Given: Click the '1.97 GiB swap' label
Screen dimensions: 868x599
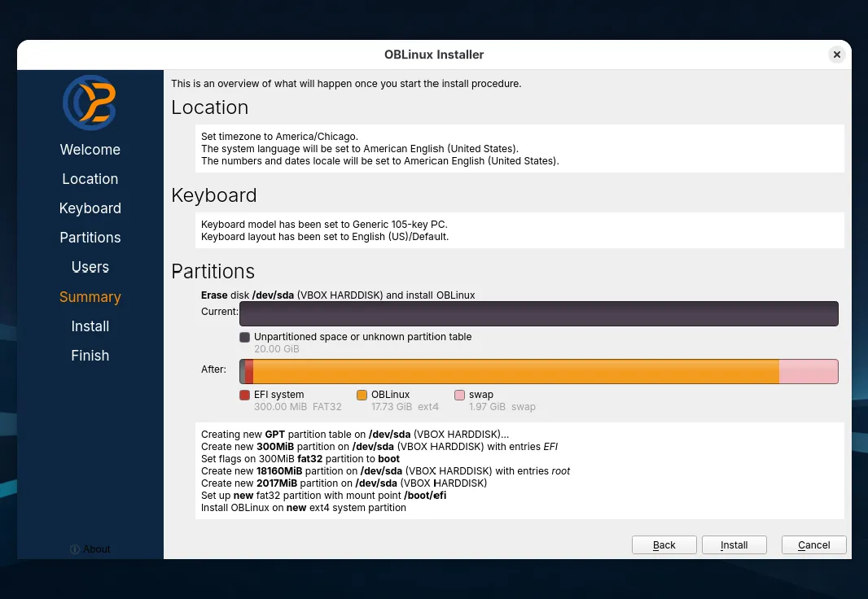Looking at the screenshot, I should pyautogui.click(x=502, y=407).
